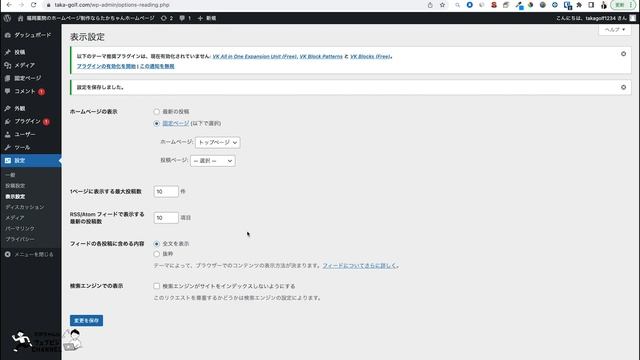Open VK Block Patterns link
The height and width of the screenshot is (360, 640).
point(321,56)
